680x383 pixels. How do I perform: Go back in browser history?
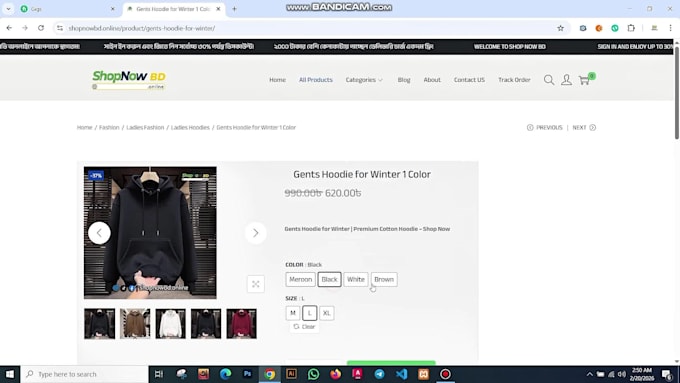[x=9, y=28]
